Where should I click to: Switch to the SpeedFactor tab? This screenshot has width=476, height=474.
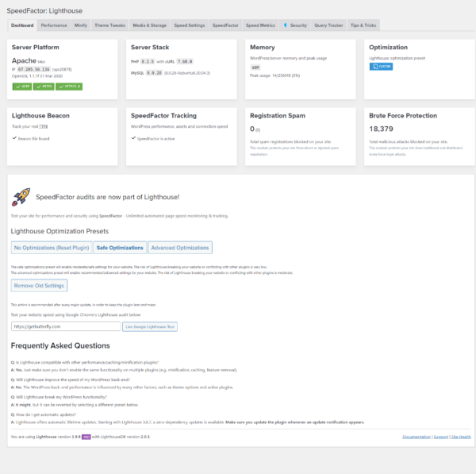pos(225,25)
